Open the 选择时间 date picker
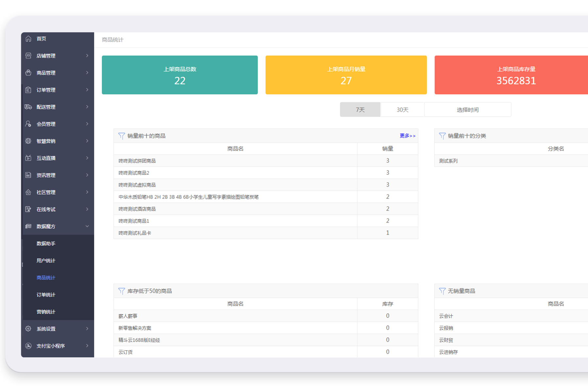Viewport: 588px width, 392px height. click(467, 110)
